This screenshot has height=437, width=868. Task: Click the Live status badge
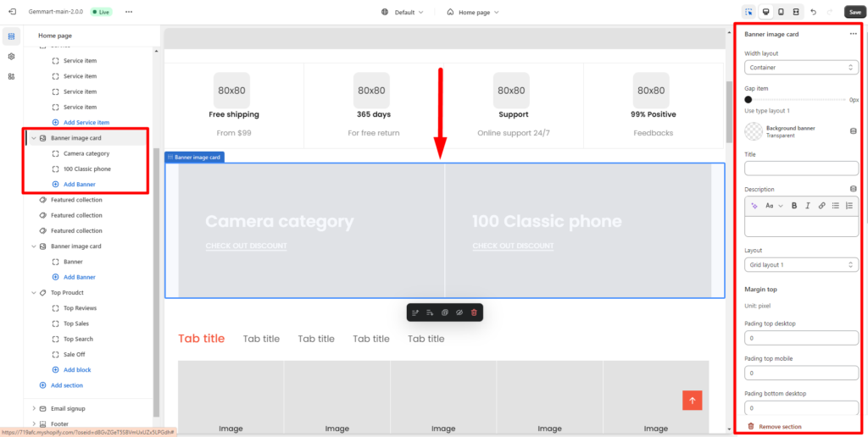click(101, 12)
